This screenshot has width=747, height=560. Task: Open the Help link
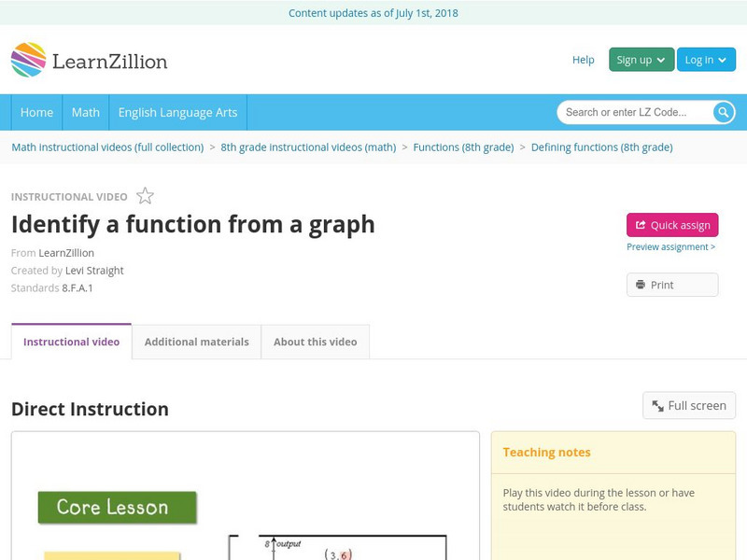click(583, 60)
